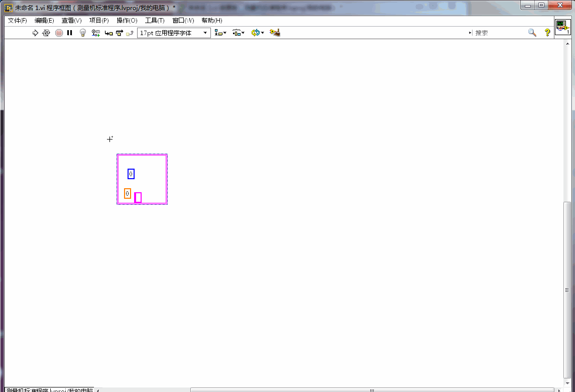Screen dimensions: 575x392
Task: Toggle Retain Wire Values button
Action: point(96,33)
